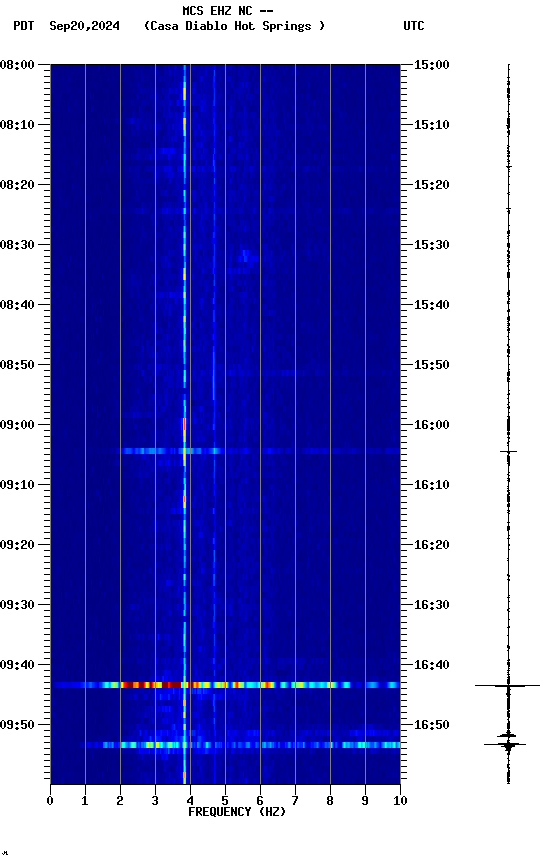Click the 15:20 UTC time label

pos(431,185)
